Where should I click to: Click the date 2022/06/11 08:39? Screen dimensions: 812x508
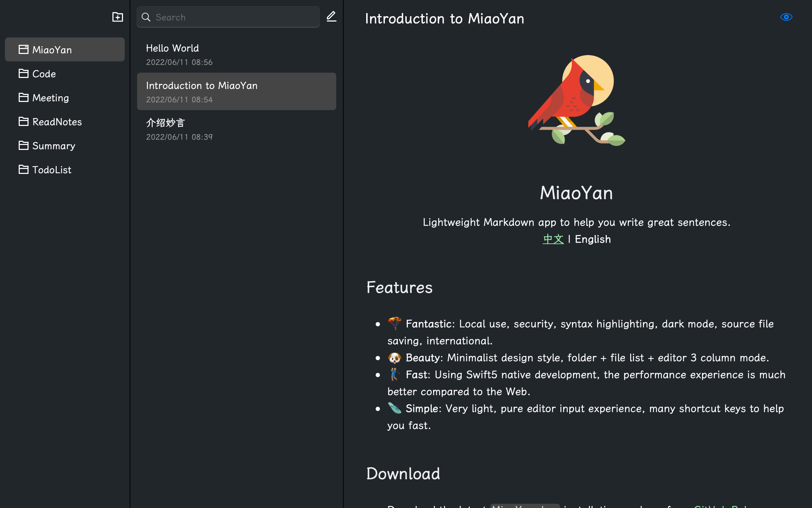(x=179, y=137)
